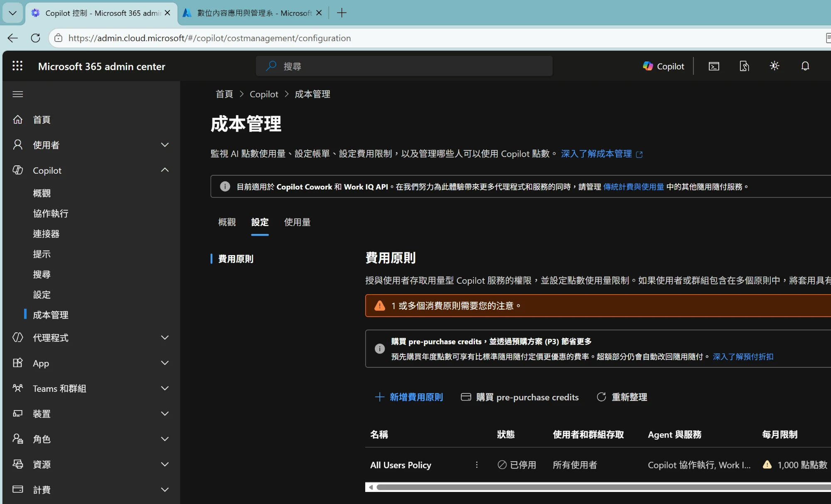Switch to the 概觀 tab

[x=227, y=222]
